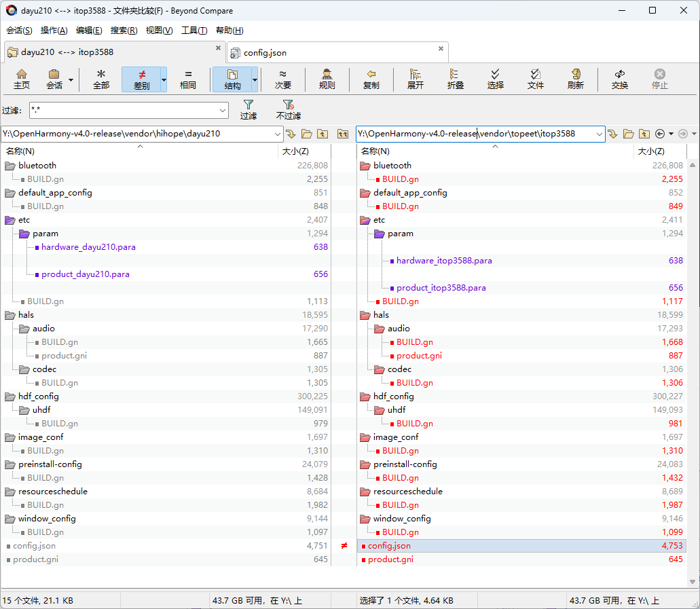700x609 pixels.
Task: Select hardware_dayu210.para in left pane
Action: tap(88, 247)
